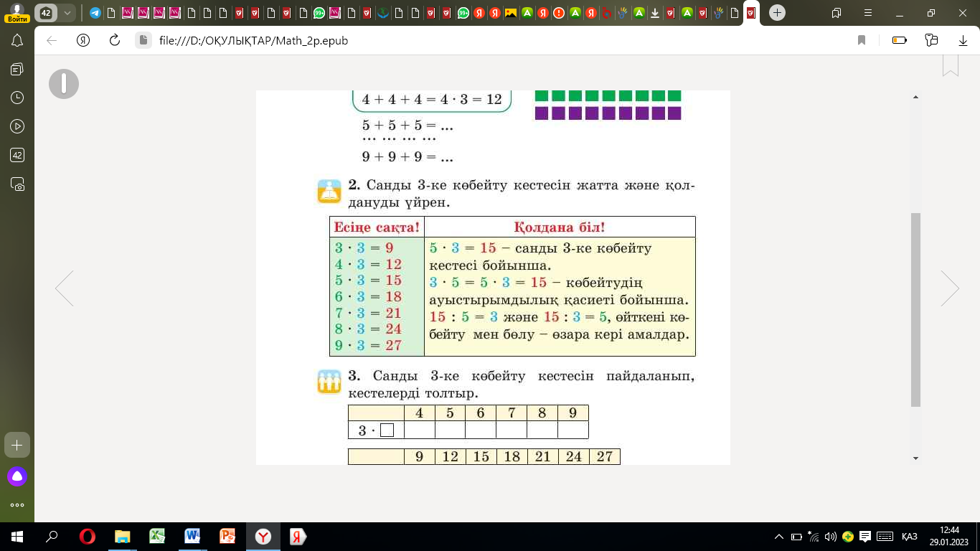Open Word from the taskbar
980x551 pixels.
[x=192, y=537]
